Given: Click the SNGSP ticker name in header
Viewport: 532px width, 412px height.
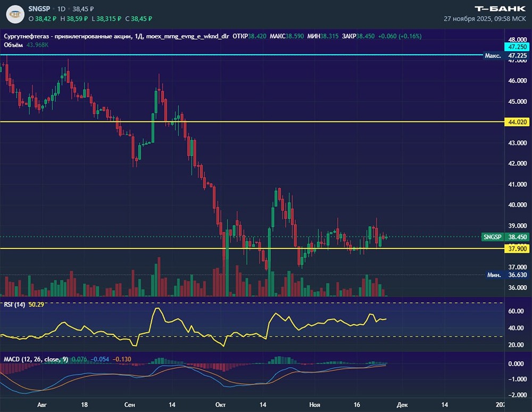Looking at the screenshot, I should [40, 9].
